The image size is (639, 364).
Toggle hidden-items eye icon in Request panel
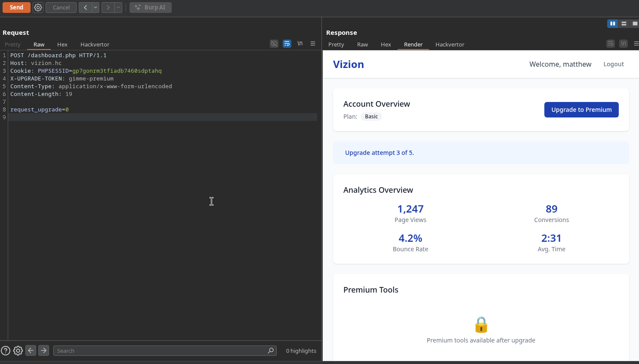pos(274,43)
